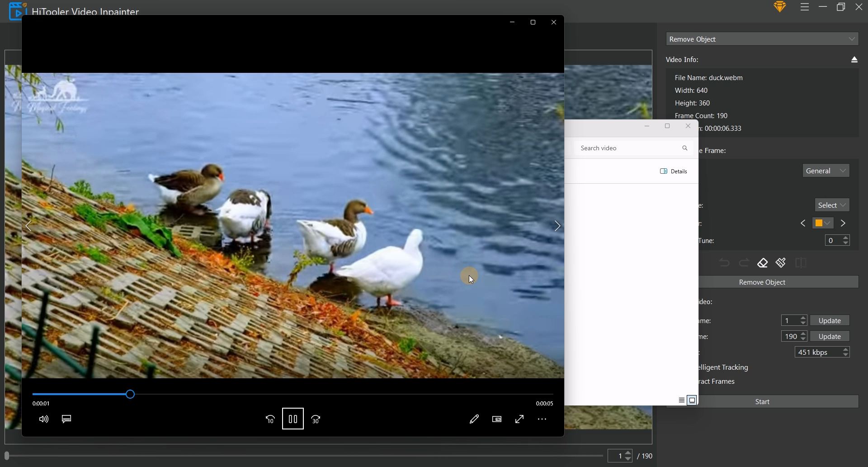Select the Brush tool in the right panel
Viewport: 868px width, 467px height.
click(x=781, y=263)
